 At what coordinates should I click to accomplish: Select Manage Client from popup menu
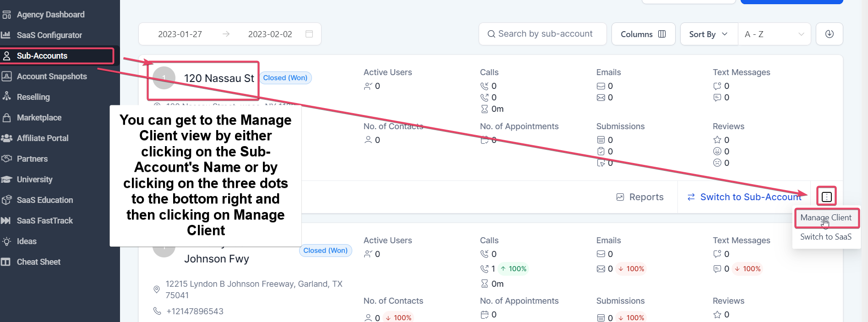coord(826,218)
